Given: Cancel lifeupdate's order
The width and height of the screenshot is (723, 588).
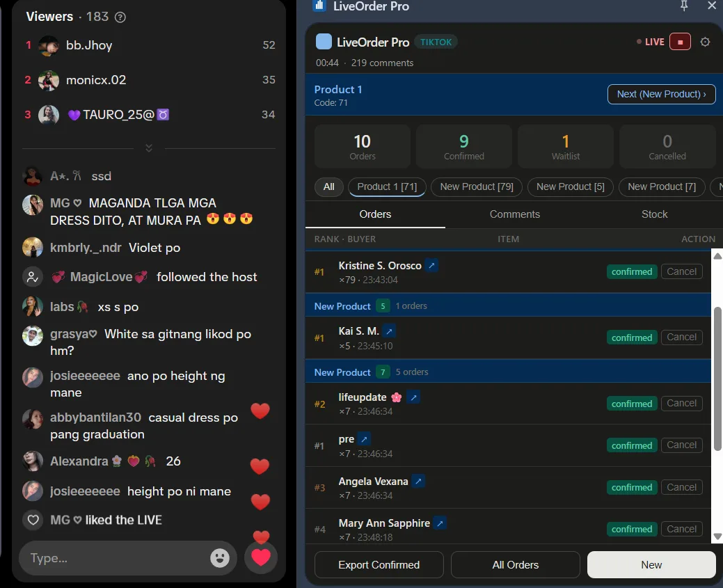Looking at the screenshot, I should click(681, 403).
